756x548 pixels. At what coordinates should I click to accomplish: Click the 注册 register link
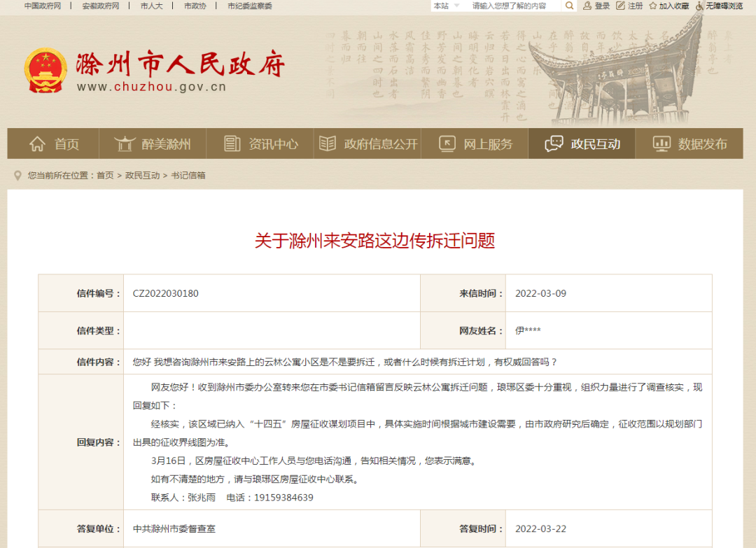pyautogui.click(x=636, y=6)
